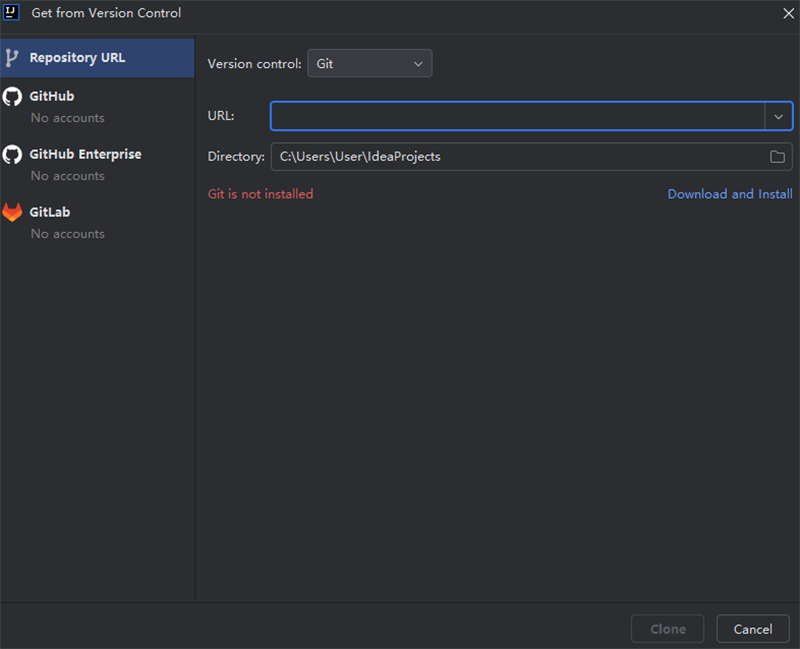Click the disabled Clone button
The image size is (800, 649).
(667, 628)
